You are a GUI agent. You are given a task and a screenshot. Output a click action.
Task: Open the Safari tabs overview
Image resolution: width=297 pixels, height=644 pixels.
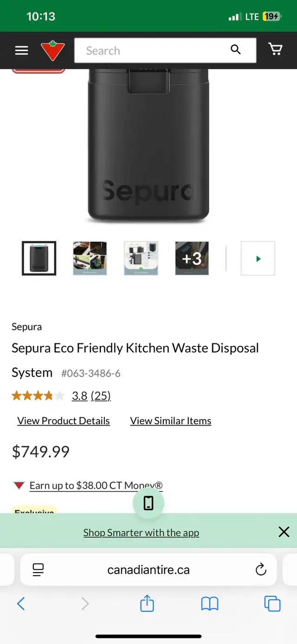[272, 604]
